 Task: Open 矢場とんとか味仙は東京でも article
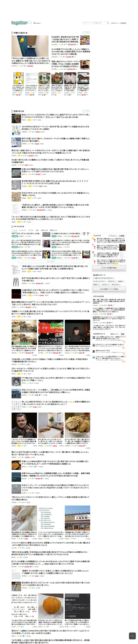tap(55, 462)
